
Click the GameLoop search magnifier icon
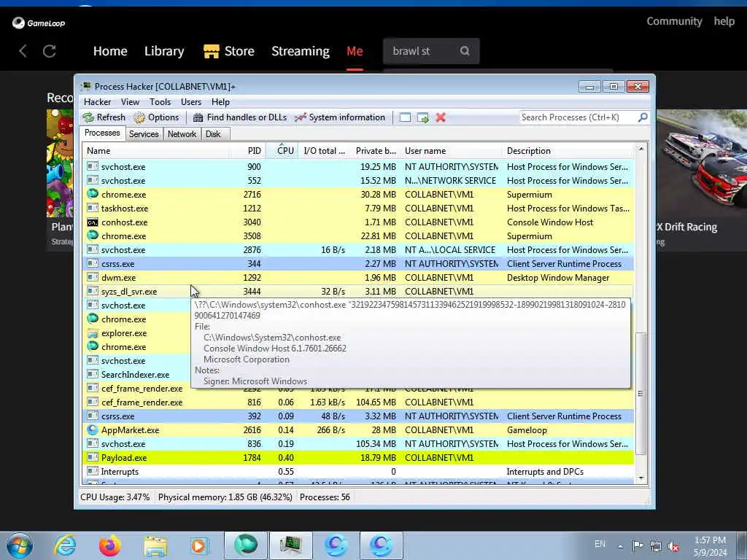point(465,51)
